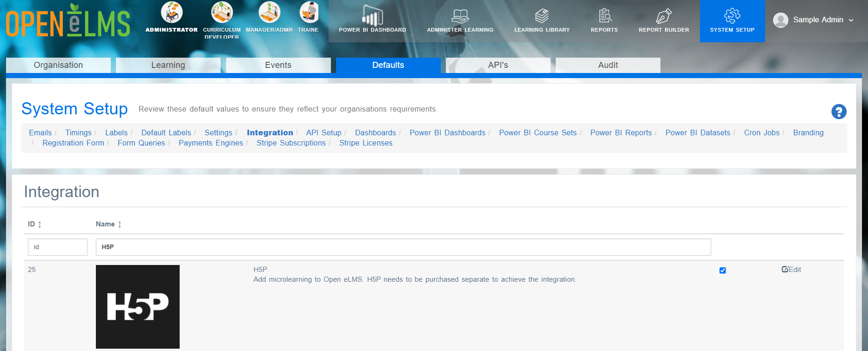Viewport: 868px width, 351px height.
Task: Open the Learning Library
Action: [x=542, y=21]
